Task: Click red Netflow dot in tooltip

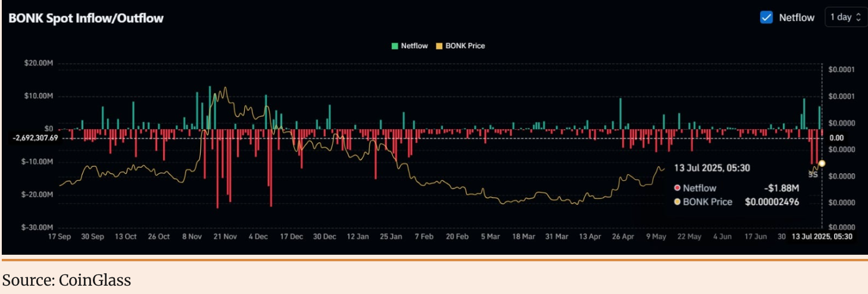Action: coord(677,188)
